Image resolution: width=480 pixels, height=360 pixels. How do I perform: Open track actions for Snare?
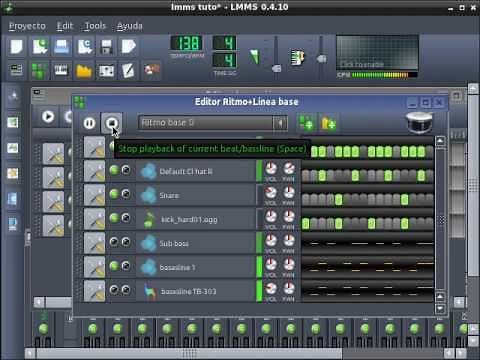coord(94,195)
